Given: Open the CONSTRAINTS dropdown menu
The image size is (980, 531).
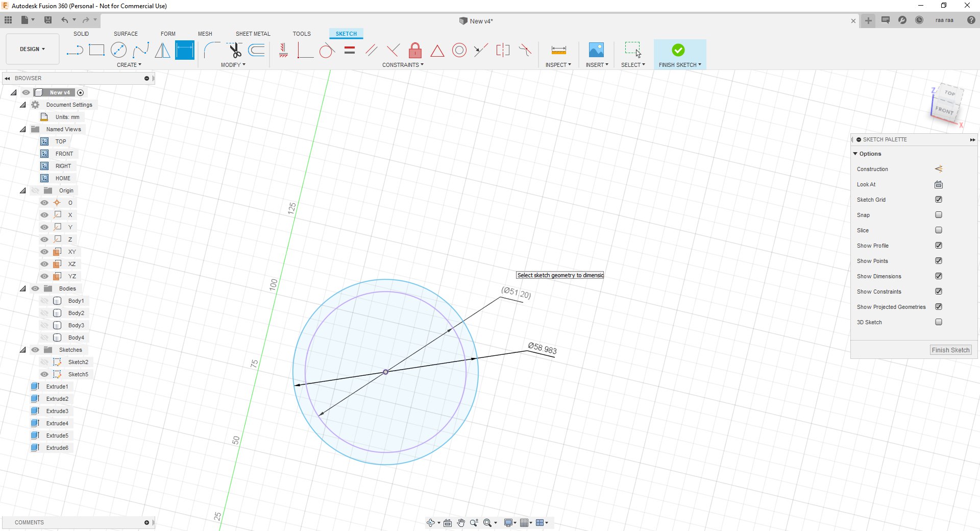Looking at the screenshot, I should (x=403, y=65).
